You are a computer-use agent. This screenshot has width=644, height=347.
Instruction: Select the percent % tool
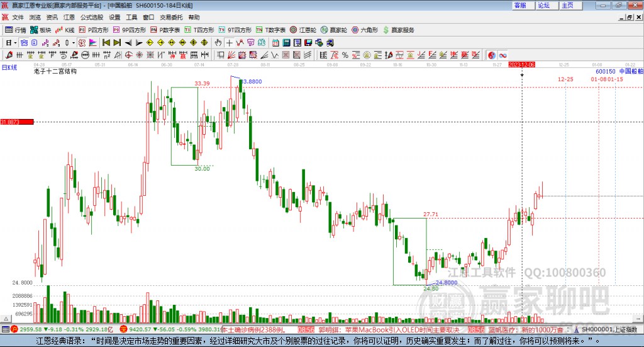pos(345,55)
